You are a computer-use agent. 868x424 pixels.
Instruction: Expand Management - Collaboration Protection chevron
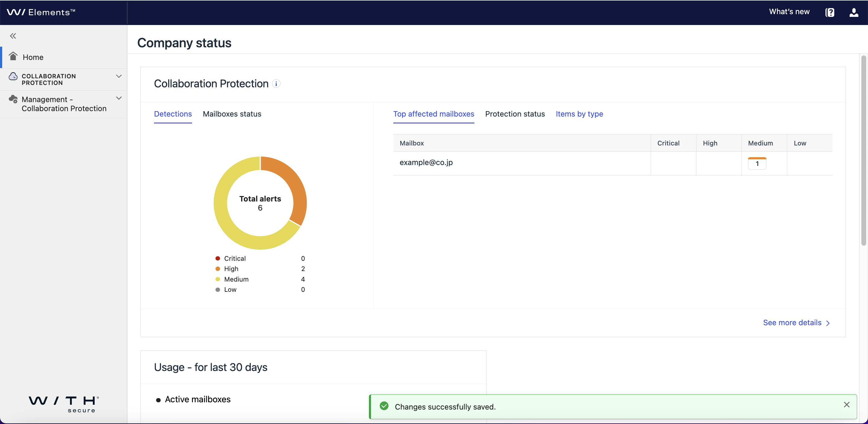pos(119,98)
